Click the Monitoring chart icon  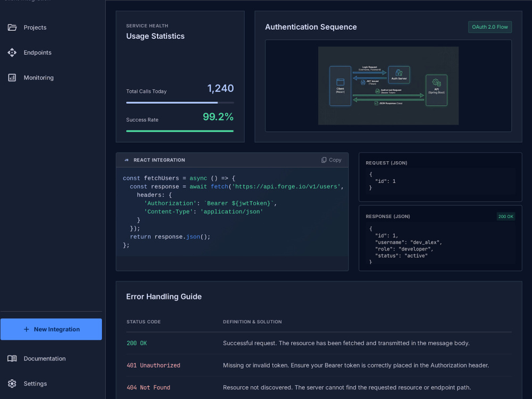(12, 78)
